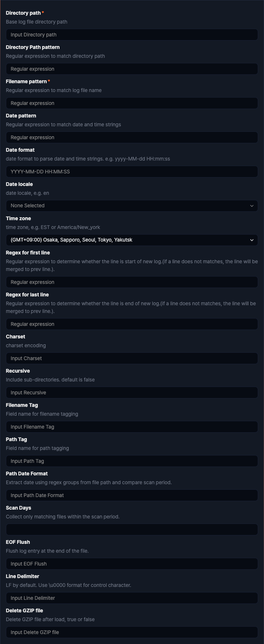
Task: Select the Regex for last line input
Action: point(132,324)
